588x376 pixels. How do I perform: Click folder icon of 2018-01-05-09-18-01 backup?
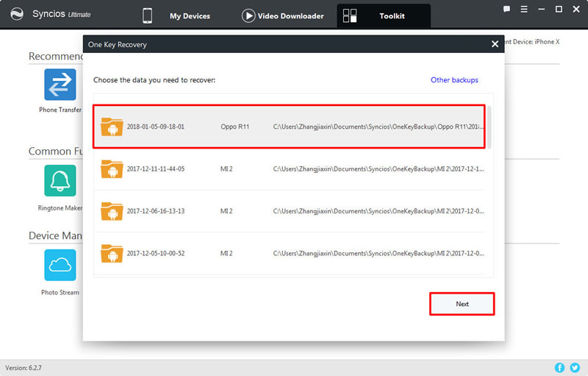click(112, 127)
